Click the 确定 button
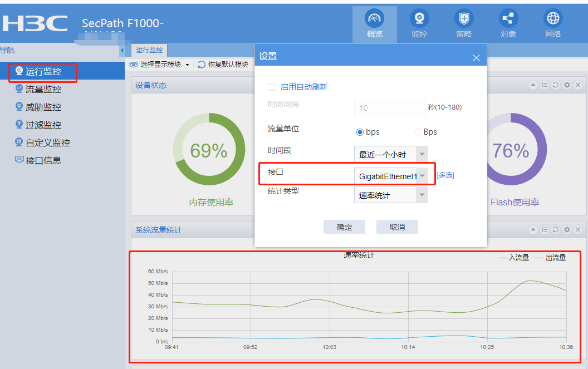This screenshot has height=369, width=588. pos(344,227)
